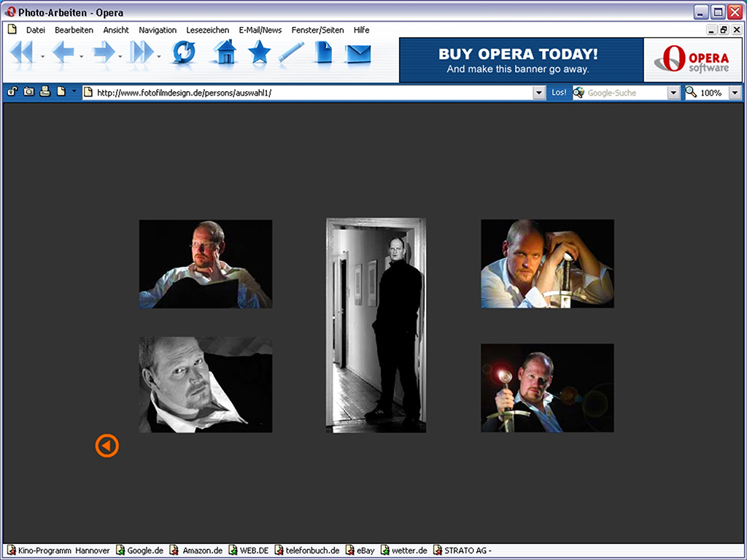The width and height of the screenshot is (747, 560).
Task: Click the Opera logo in title bar
Action: tap(10, 12)
